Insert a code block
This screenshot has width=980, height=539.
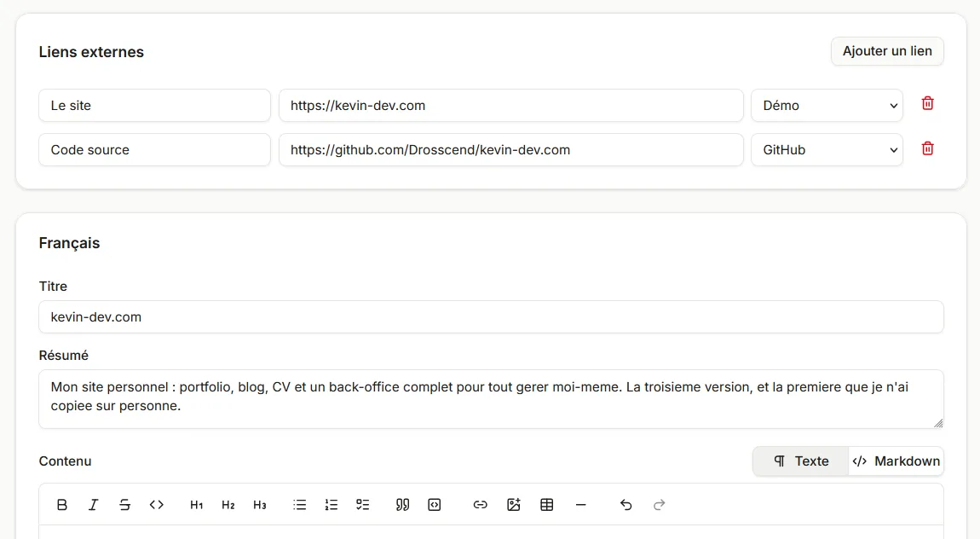coord(435,505)
